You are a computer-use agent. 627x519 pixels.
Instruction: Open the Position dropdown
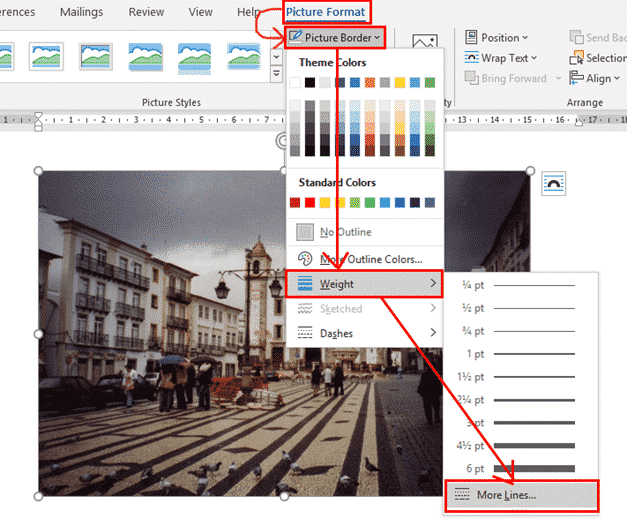pos(499,38)
